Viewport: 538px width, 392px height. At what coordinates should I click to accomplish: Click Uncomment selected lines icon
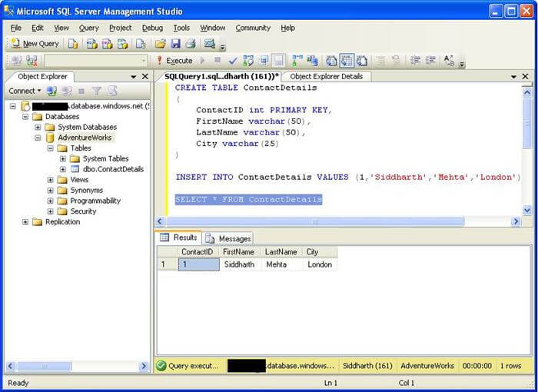(396, 61)
